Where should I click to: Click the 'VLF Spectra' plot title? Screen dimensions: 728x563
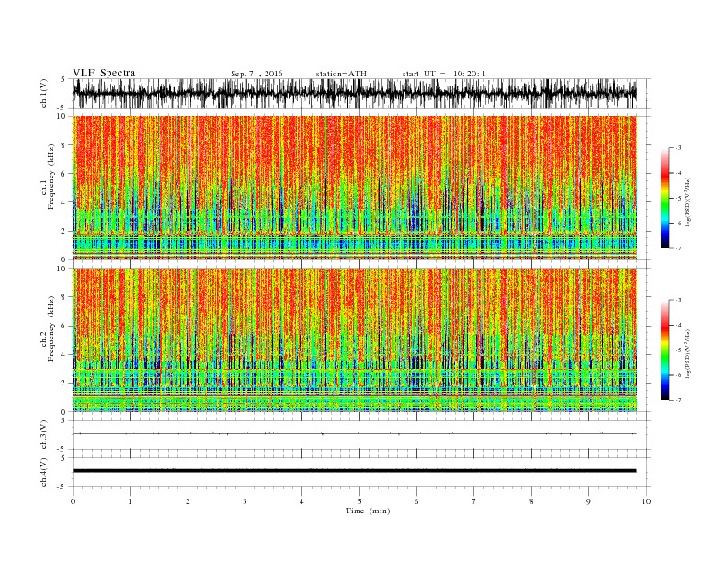(x=104, y=73)
